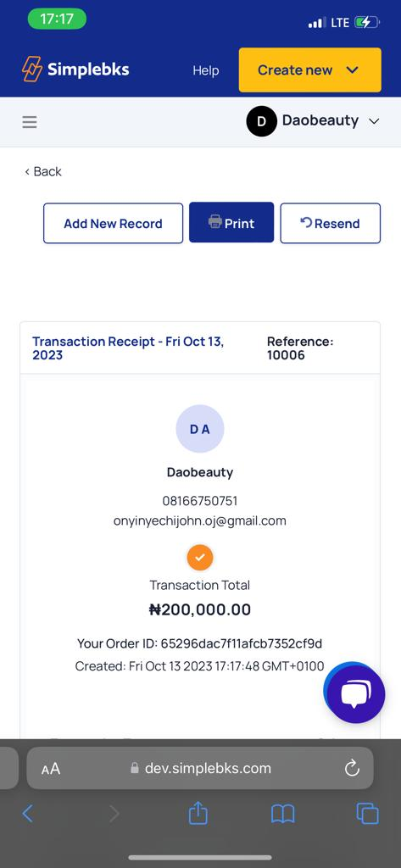Image resolution: width=401 pixels, height=868 pixels.
Task: Expand the Daobeauty account dropdown chevron
Action: coord(374,121)
